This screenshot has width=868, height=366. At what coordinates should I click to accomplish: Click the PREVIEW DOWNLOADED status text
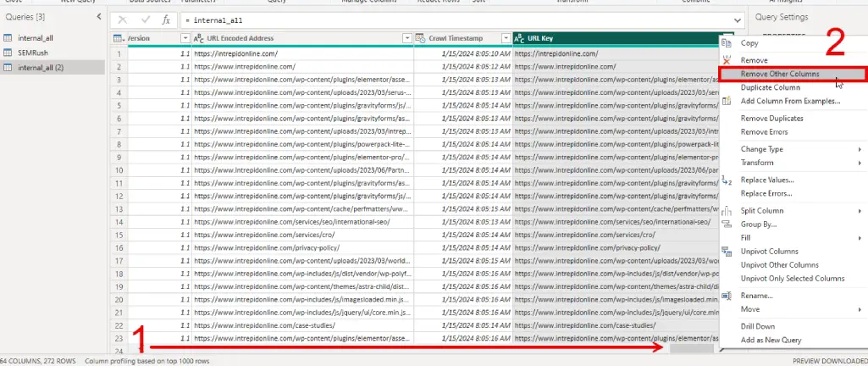coord(830,361)
